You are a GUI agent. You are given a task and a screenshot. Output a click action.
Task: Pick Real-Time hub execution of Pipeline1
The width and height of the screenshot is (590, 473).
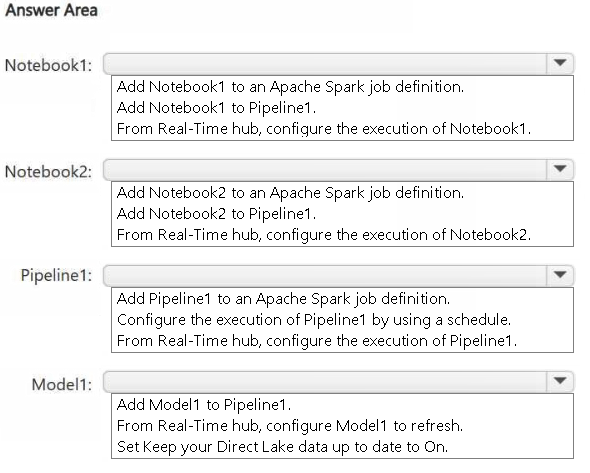[x=317, y=341]
